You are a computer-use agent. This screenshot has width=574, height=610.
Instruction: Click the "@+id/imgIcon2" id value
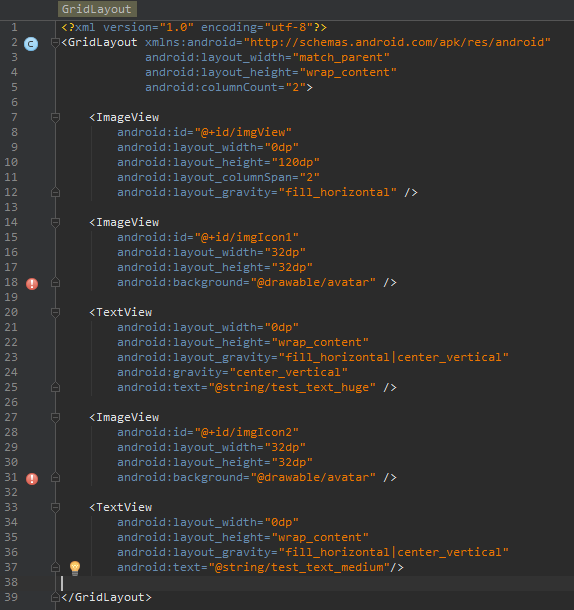246,432
